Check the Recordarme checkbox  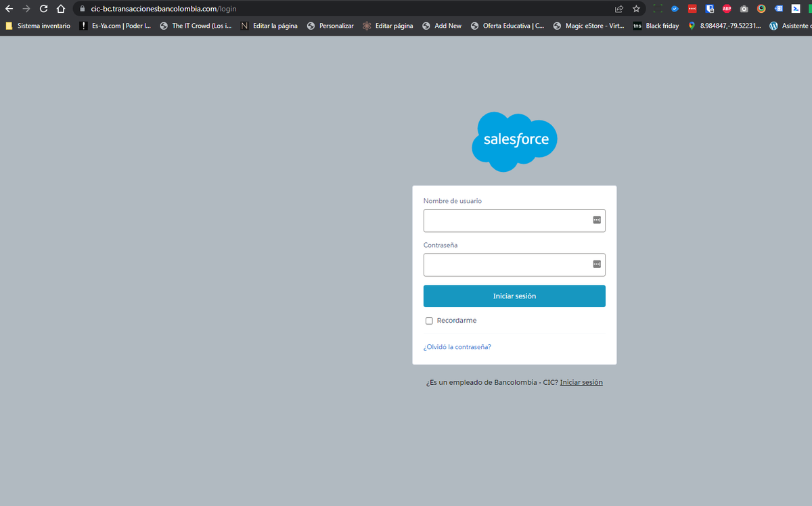coord(429,321)
